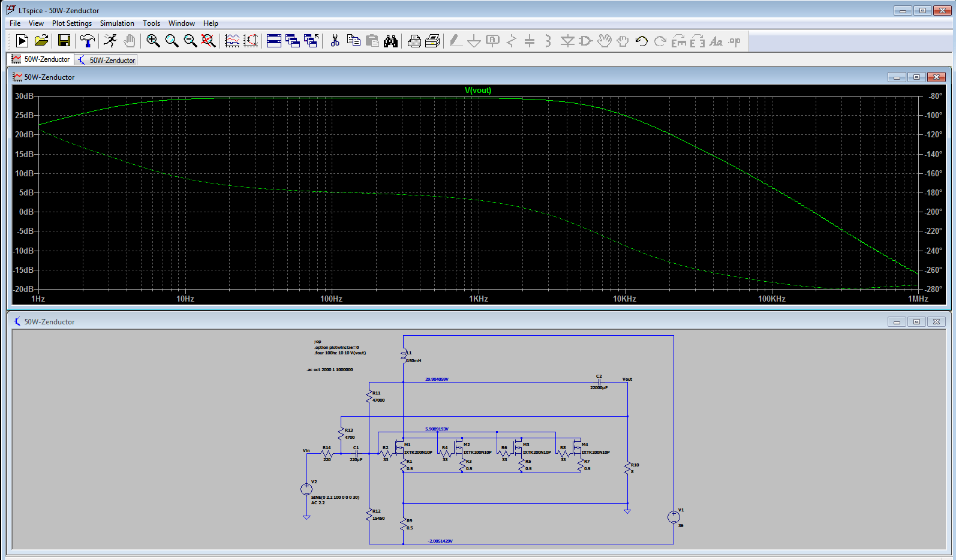
Task: Select the Label Net tool
Action: [x=492, y=41]
